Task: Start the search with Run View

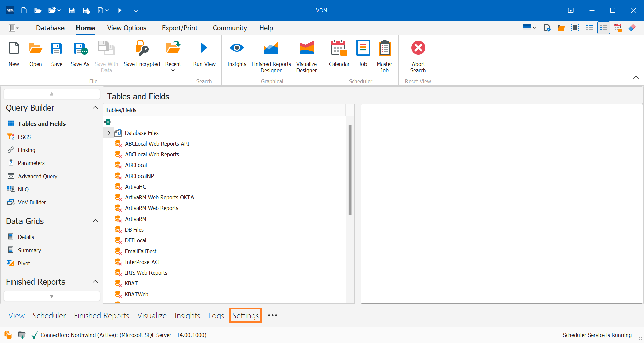Action: click(x=204, y=54)
